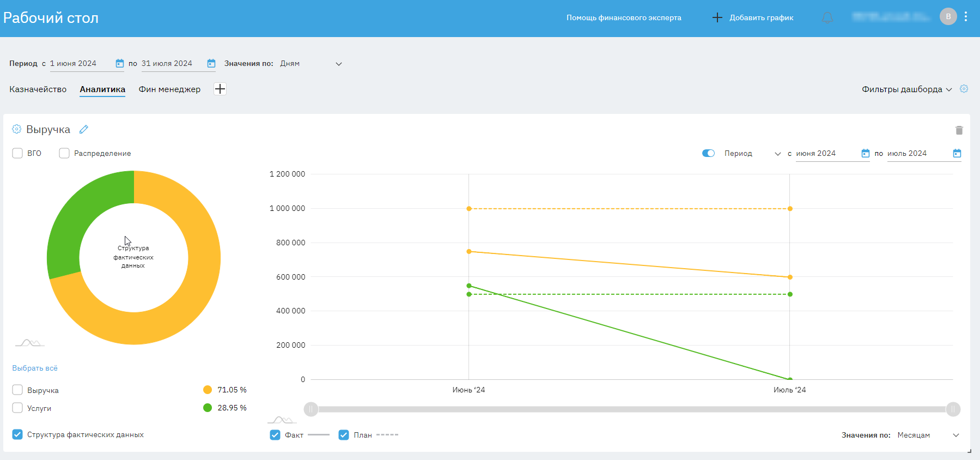980x460 pixels.
Task: Click the 1 000 000 axis value
Action: pos(287,209)
